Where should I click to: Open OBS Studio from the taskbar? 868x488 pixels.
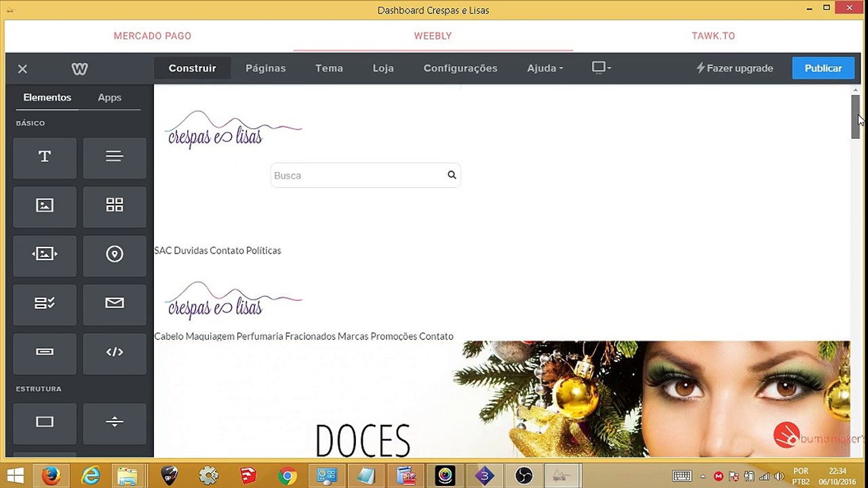(524, 476)
